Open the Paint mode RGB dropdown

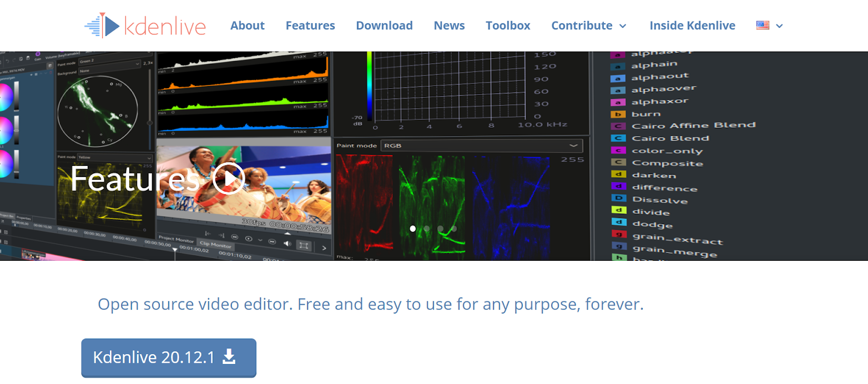click(x=480, y=146)
